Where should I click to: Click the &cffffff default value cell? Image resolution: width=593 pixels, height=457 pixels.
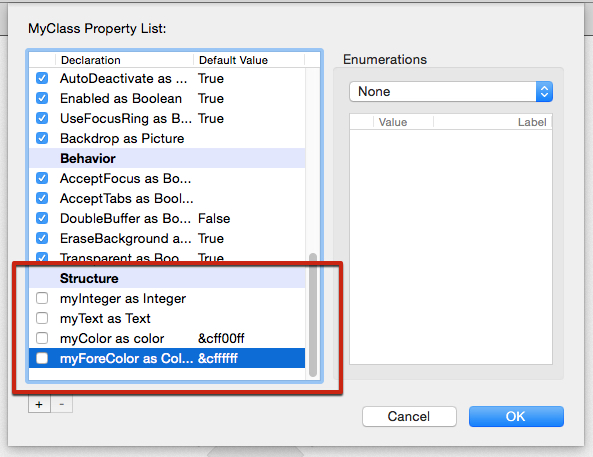[218, 358]
